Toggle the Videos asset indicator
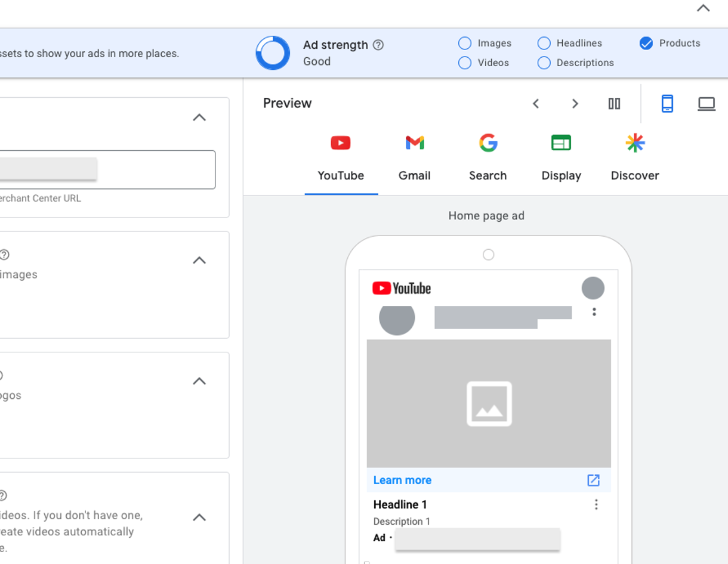 [x=465, y=63]
